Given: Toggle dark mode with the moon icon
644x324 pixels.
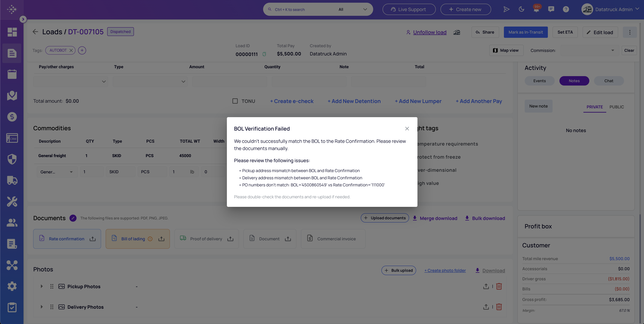Looking at the screenshot, I should (x=522, y=9).
